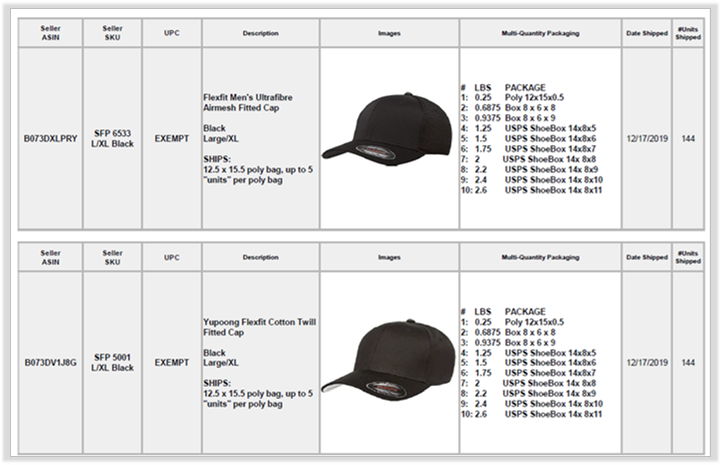Click Images header in the first table
Image resolution: width=721 pixels, height=465 pixels.
pyautogui.click(x=389, y=33)
